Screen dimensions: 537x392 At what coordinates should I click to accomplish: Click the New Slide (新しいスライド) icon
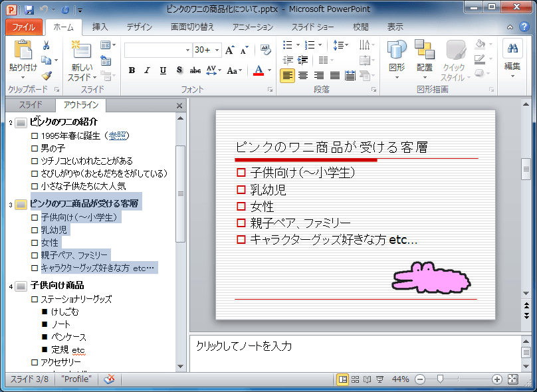click(x=81, y=49)
